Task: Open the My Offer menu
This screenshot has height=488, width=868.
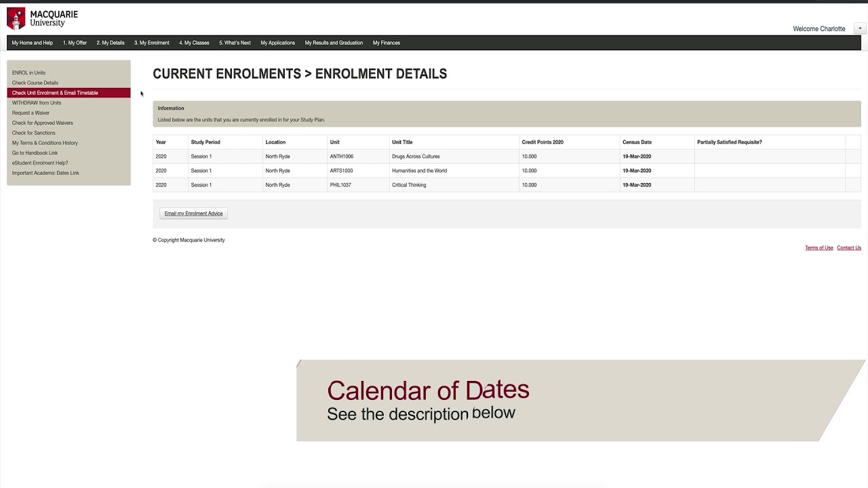Action: pyautogui.click(x=75, y=43)
